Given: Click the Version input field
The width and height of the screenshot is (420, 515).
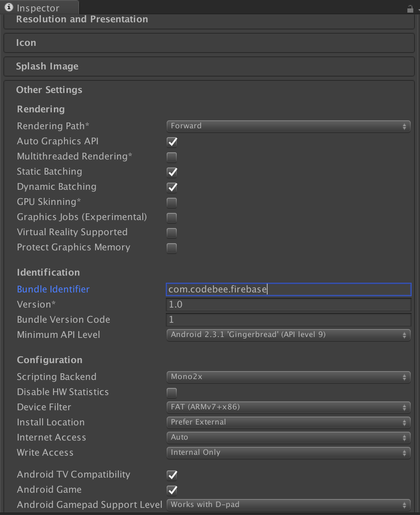Looking at the screenshot, I should (288, 305).
